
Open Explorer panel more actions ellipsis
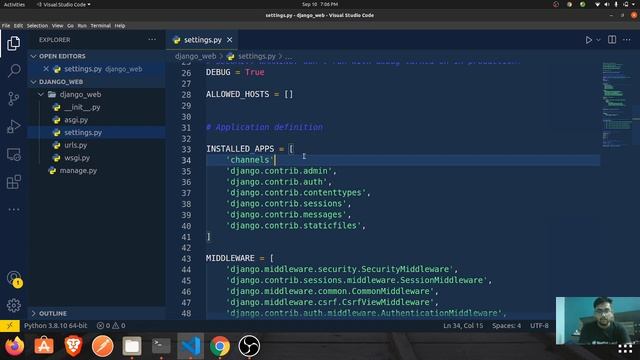point(152,40)
